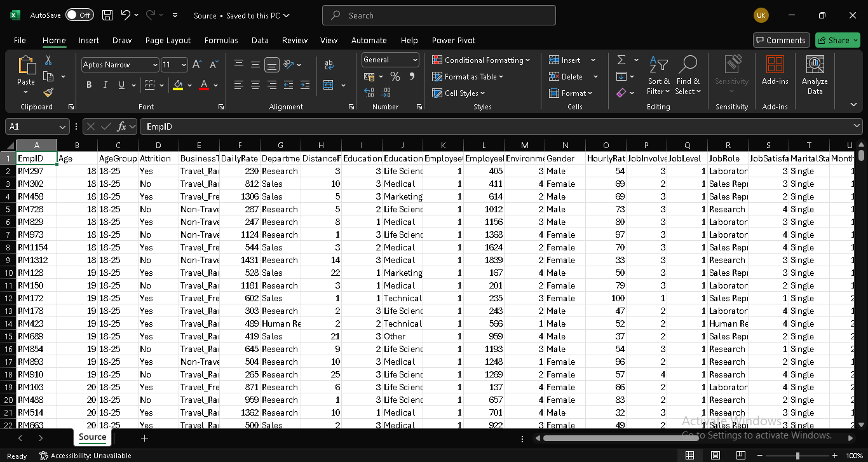Click the Save icon in title bar
This screenshot has height=462, width=868.
tap(107, 15)
